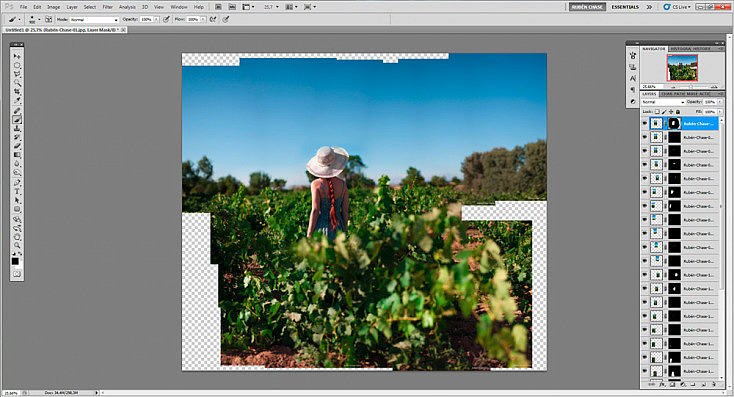Viewport: 734px width, 397px height.
Task: Select the Crop tool
Action: click(x=17, y=92)
